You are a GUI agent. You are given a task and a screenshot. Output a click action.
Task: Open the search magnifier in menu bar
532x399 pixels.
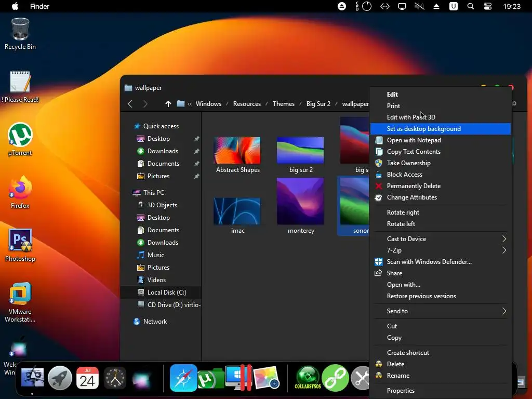point(470,6)
